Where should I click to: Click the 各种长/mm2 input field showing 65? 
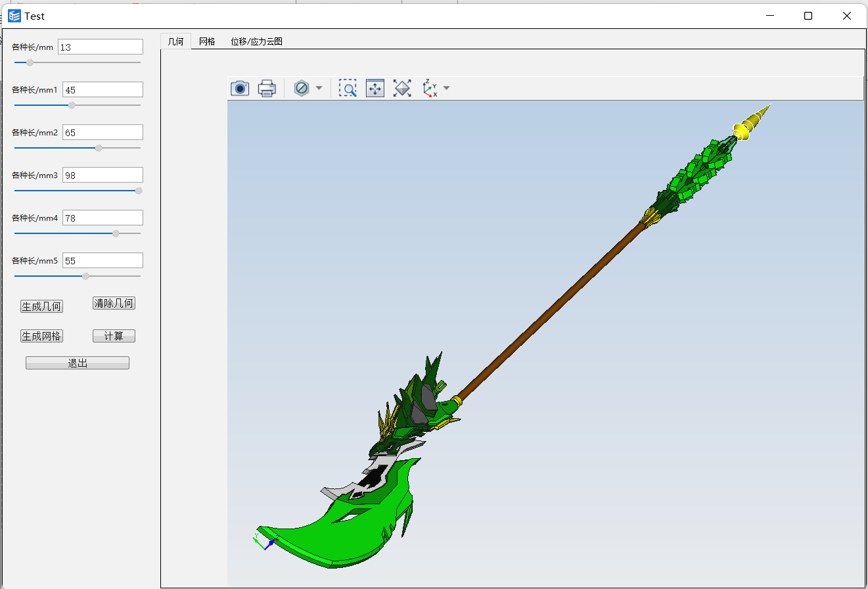(103, 132)
